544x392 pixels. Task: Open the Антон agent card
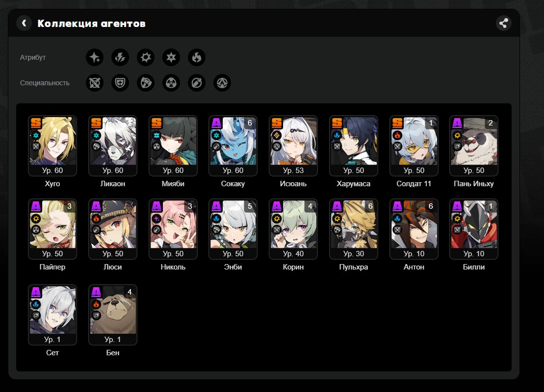pyautogui.click(x=414, y=229)
